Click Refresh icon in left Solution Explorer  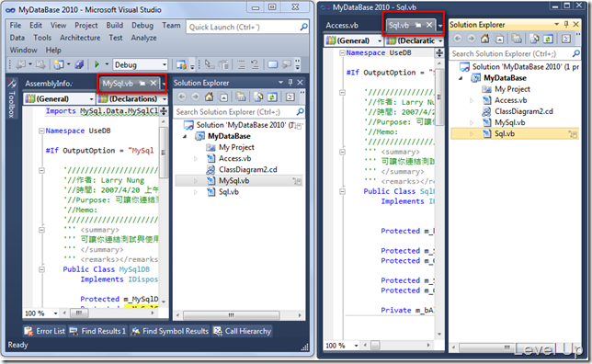(272, 97)
